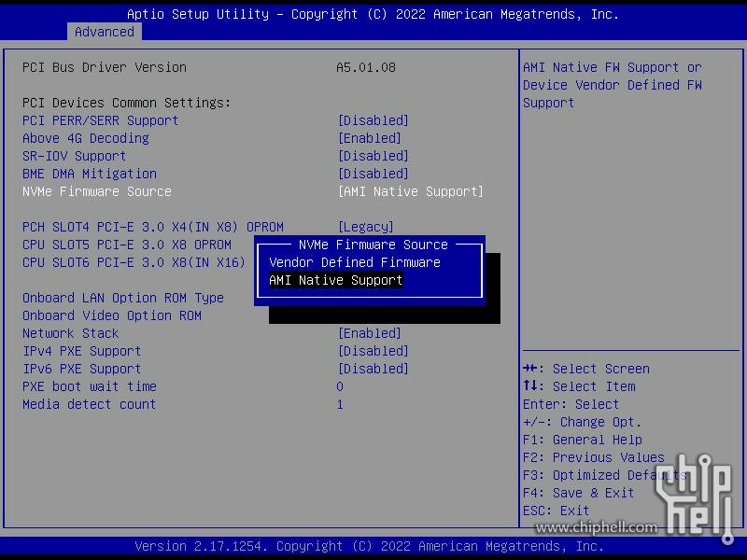Select Onboard LAN Option ROM Type
The width and height of the screenshot is (747, 560).
pos(123,298)
